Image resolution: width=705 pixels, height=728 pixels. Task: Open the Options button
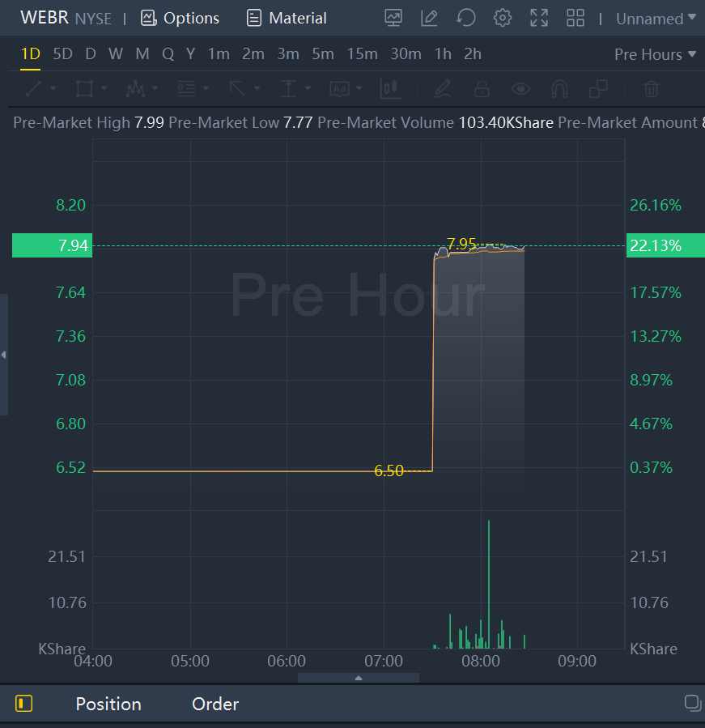click(180, 18)
